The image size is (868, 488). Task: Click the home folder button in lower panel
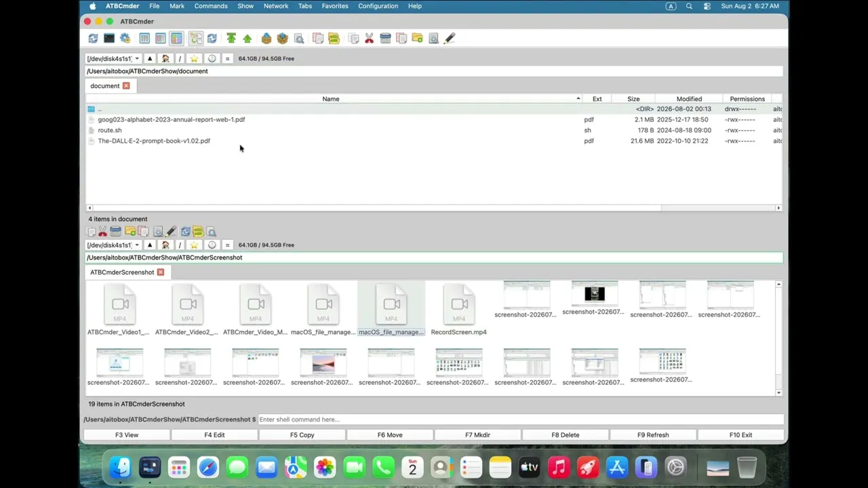[165, 245]
